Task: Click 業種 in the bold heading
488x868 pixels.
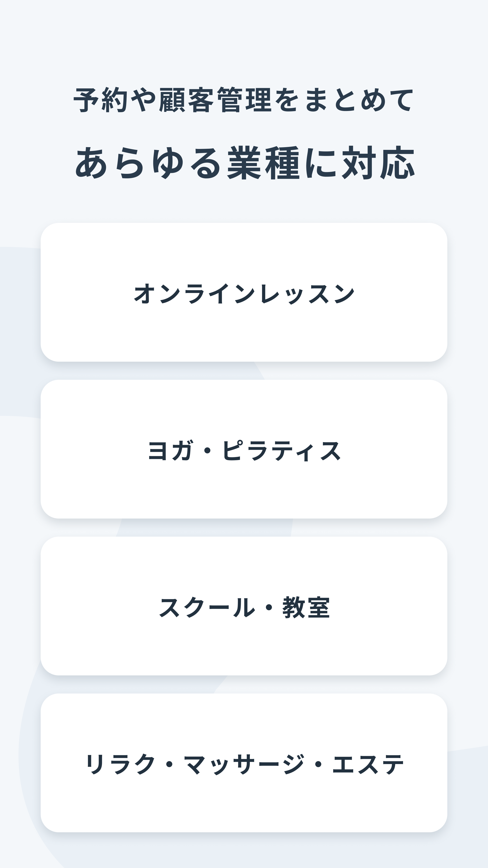Action: pos(264,163)
